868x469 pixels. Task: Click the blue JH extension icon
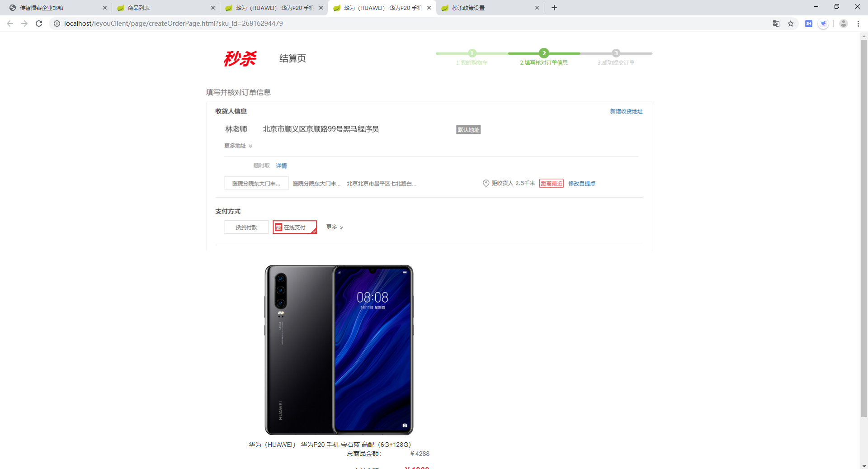[x=809, y=24]
